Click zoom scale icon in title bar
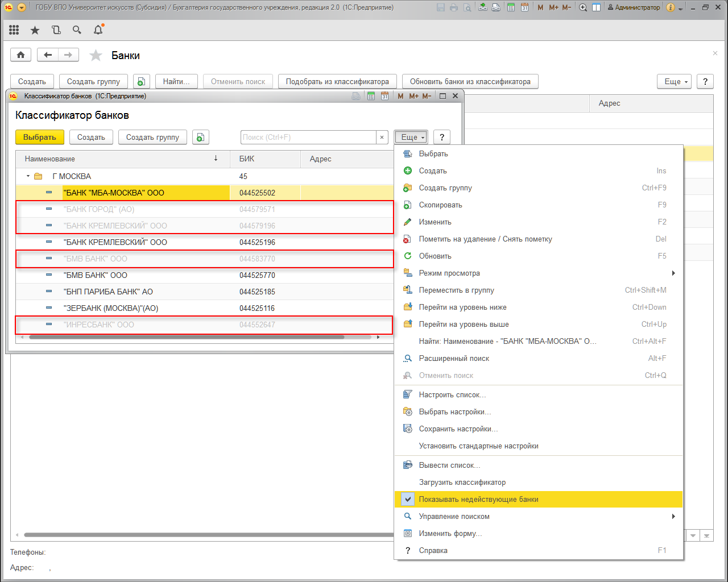The height and width of the screenshot is (582, 728). tap(583, 7)
